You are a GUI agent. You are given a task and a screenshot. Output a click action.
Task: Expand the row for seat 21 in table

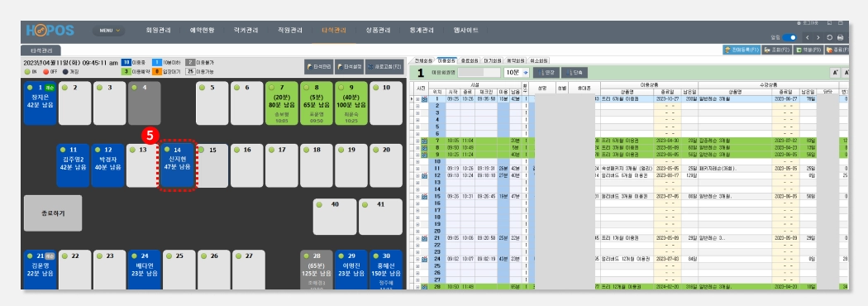pyautogui.click(x=417, y=238)
